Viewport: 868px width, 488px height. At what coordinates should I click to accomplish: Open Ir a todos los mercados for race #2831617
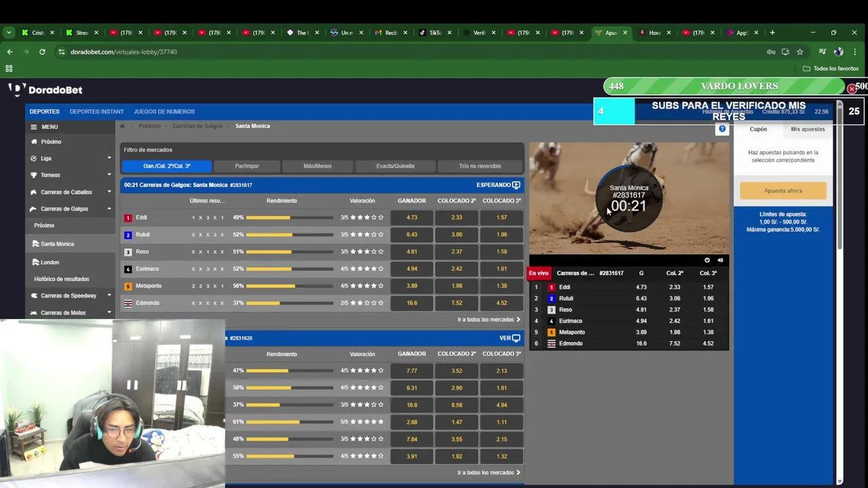[x=489, y=320]
